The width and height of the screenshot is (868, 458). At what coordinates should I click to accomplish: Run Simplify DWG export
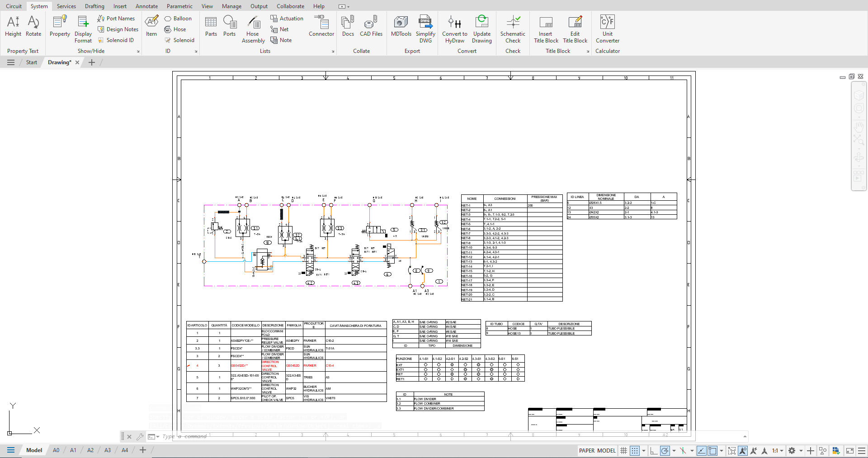425,29
